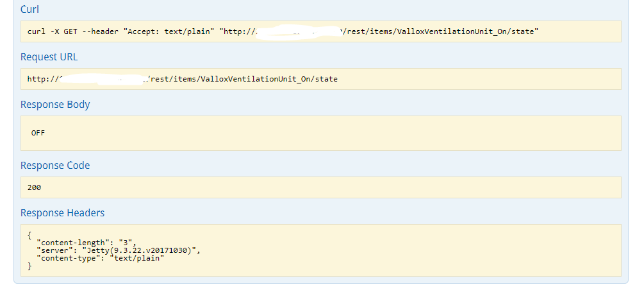Click the server Jetty header line
The width and height of the screenshot is (644, 285).
[x=119, y=250]
